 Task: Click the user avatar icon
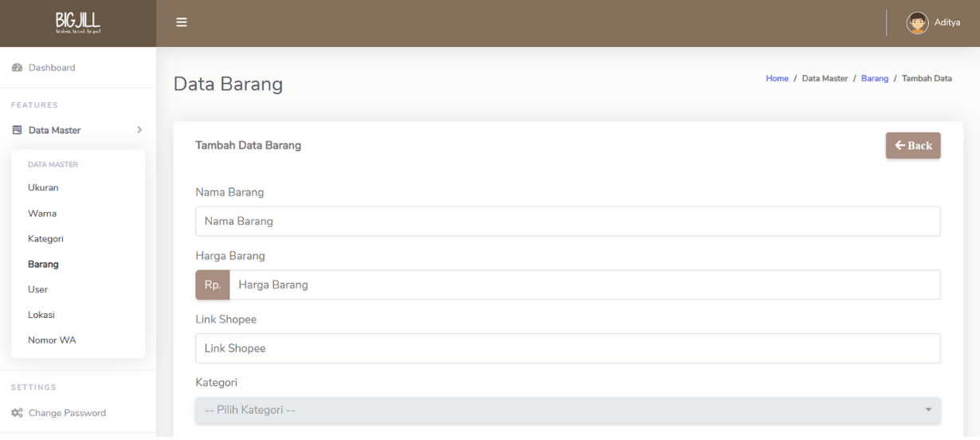click(x=919, y=23)
